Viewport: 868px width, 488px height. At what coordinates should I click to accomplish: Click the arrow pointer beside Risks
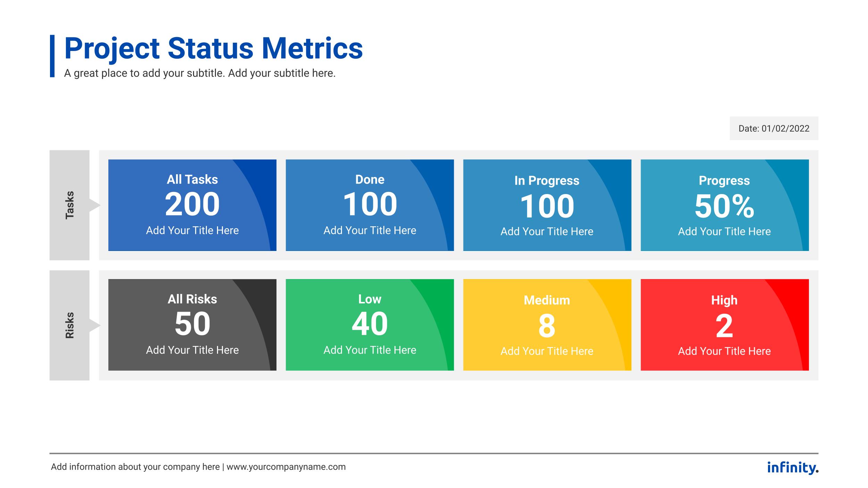point(94,325)
